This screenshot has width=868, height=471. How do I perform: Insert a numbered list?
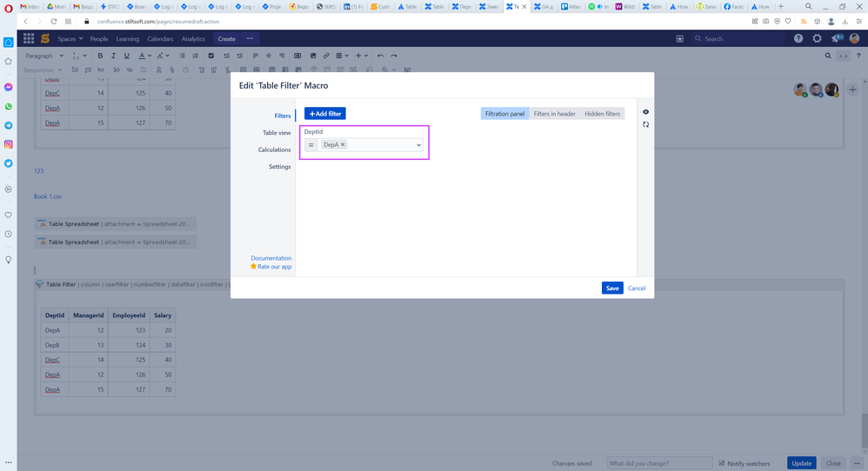tap(196, 56)
